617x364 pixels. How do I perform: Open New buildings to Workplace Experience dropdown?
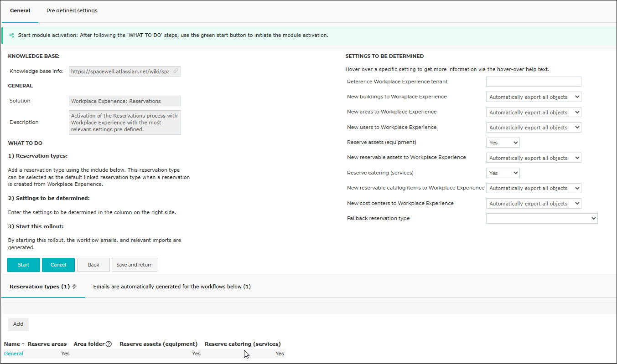(x=534, y=97)
